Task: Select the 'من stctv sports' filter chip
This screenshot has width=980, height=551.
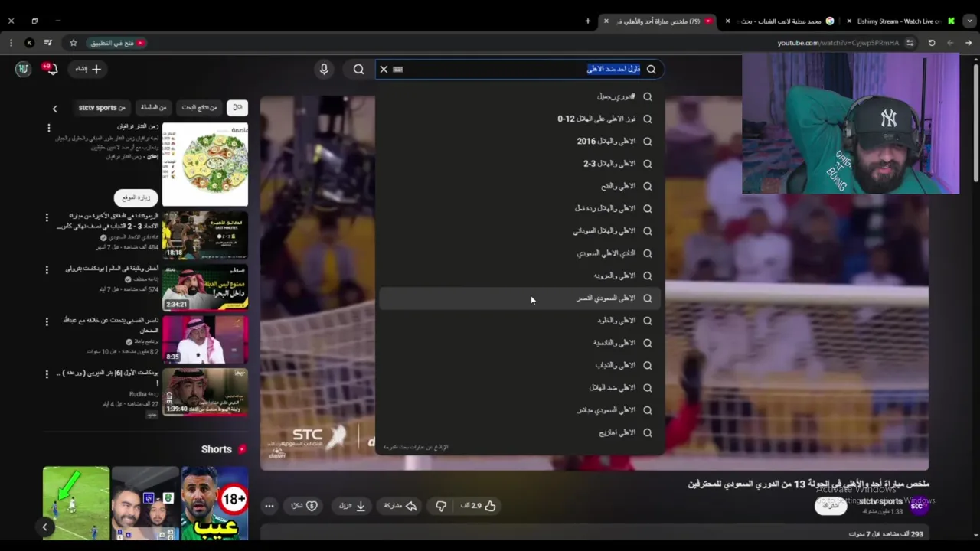Action: pyautogui.click(x=102, y=108)
